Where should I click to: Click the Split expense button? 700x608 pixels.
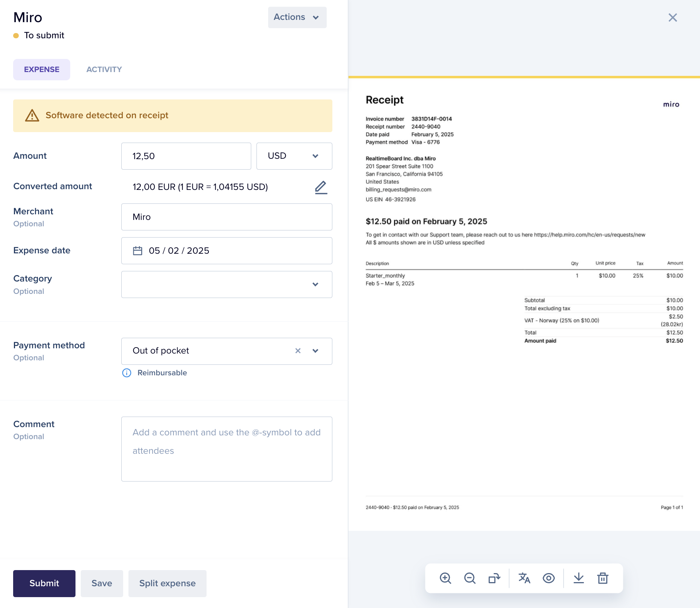(167, 583)
